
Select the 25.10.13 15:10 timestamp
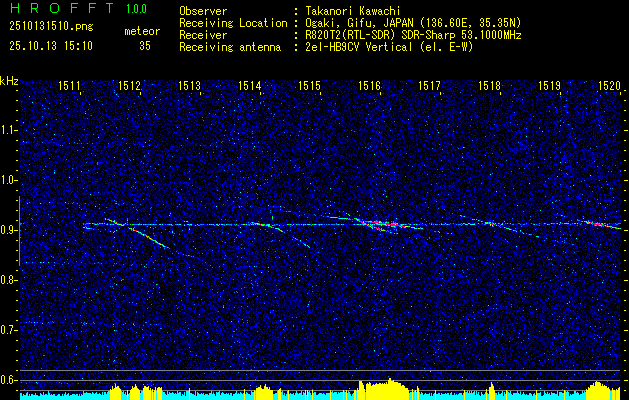50,46
